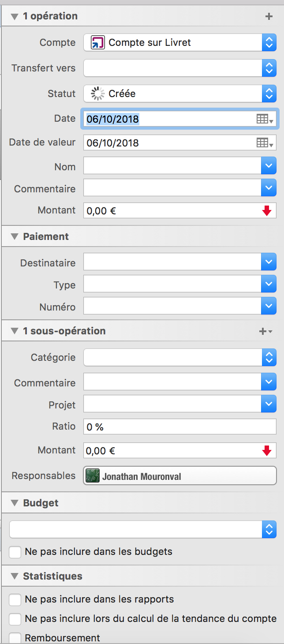The image size is (284, 644).
Task: Open the calendar picker for the Date field
Action: click(x=265, y=119)
